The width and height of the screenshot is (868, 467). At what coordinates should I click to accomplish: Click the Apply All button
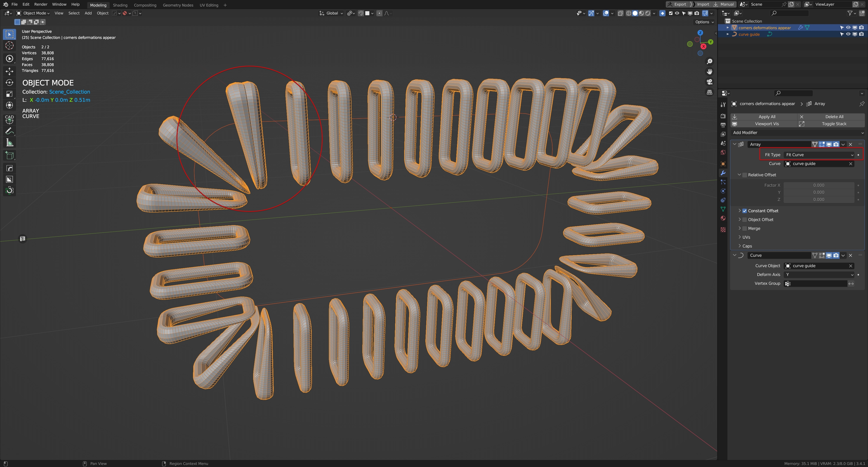tap(764, 117)
